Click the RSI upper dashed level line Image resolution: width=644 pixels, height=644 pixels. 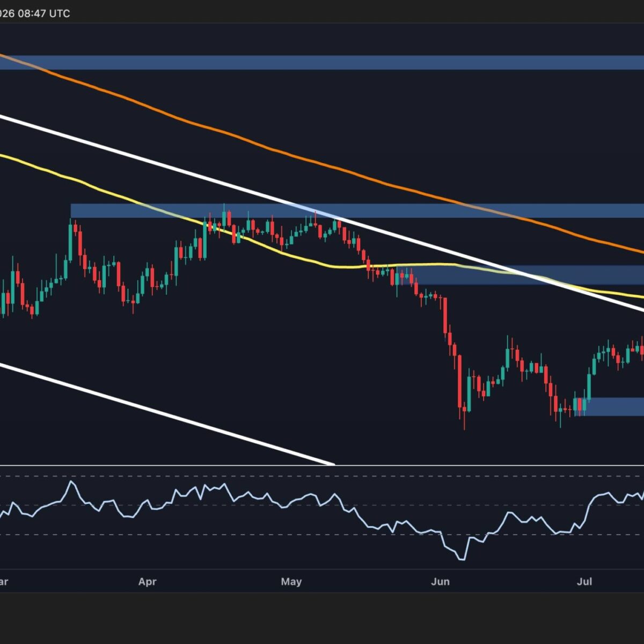[322, 475]
